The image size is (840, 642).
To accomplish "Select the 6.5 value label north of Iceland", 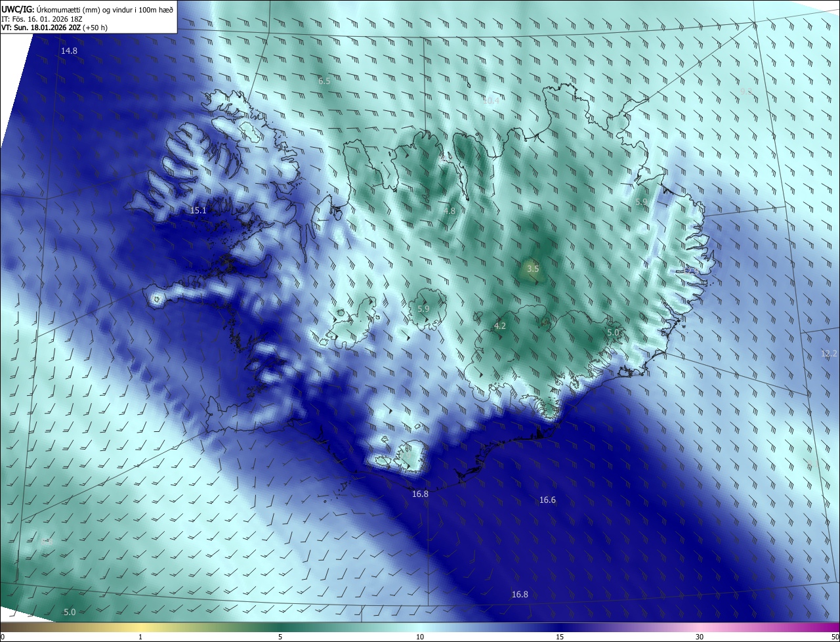I will [x=324, y=81].
